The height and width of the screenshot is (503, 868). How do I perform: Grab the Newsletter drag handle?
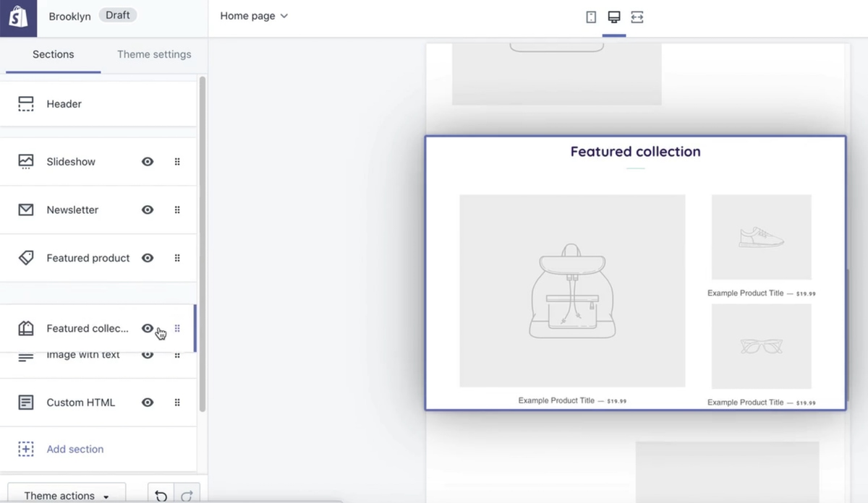coord(177,210)
